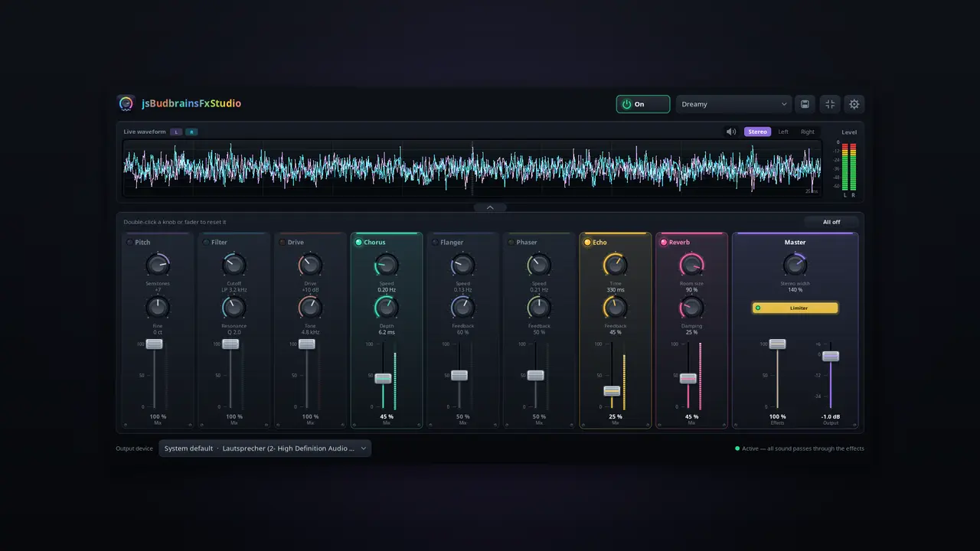Click the jsBudbrainsFxStudio logo icon

pyautogui.click(x=126, y=103)
